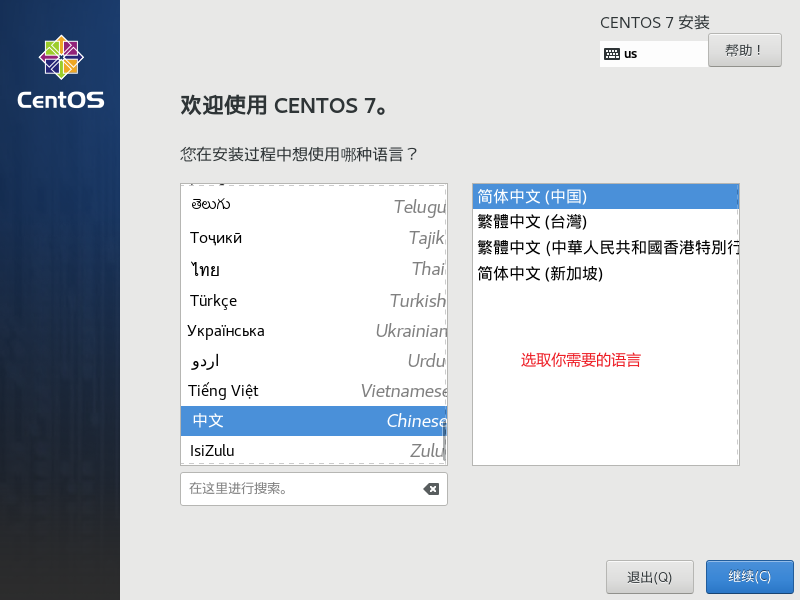The height and width of the screenshot is (600, 800).
Task: Select IsiZulu Zulu language row
Action: coord(314,451)
